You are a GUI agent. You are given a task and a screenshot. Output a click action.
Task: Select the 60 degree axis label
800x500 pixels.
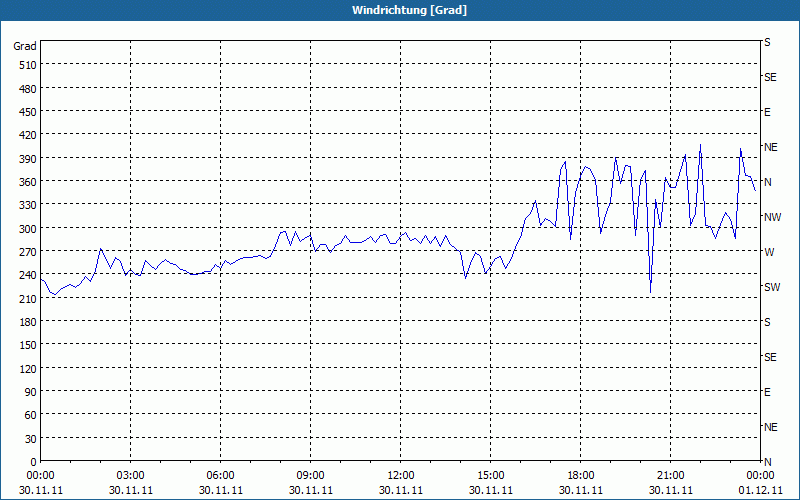pyautogui.click(x=32, y=415)
